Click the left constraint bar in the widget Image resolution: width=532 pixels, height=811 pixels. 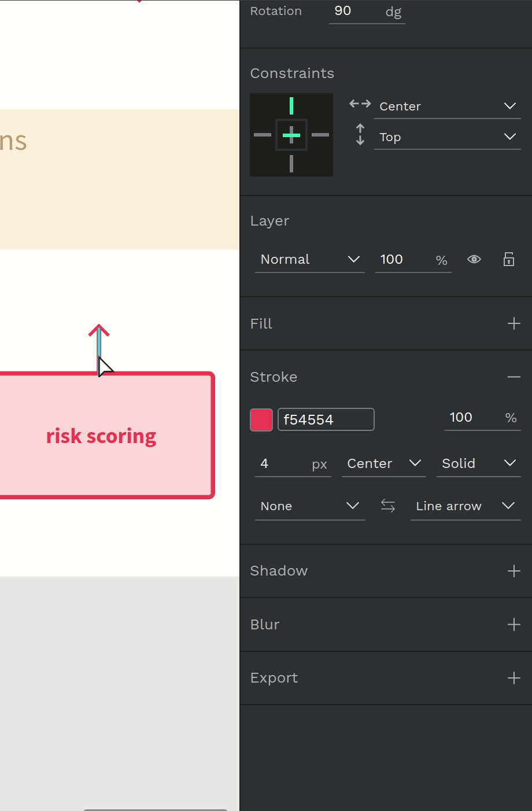pos(262,135)
